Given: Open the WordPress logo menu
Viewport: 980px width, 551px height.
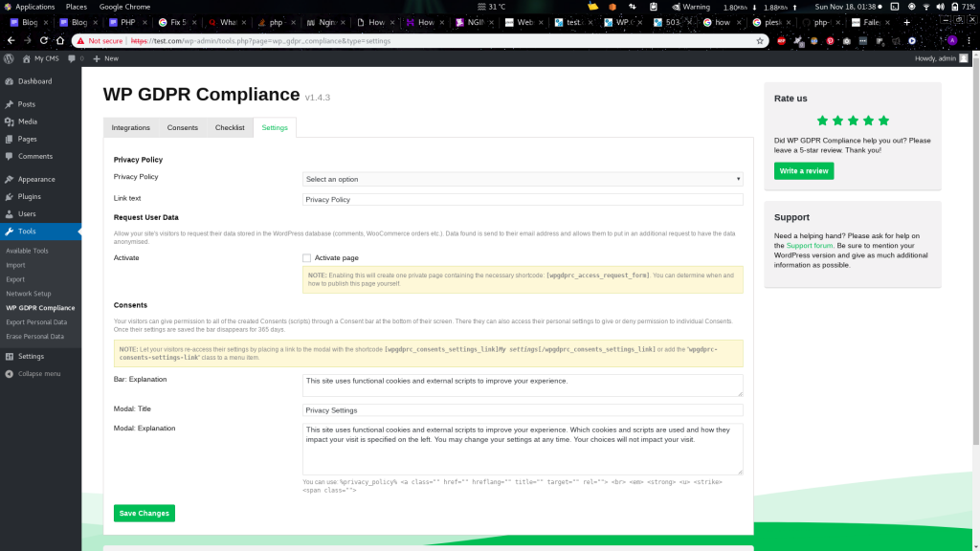Looking at the screenshot, I should click(9, 58).
